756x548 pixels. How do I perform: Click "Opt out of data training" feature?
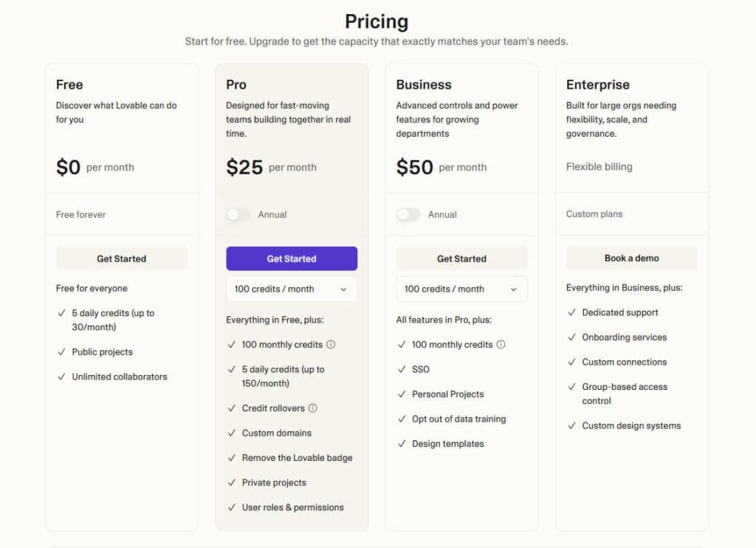(x=458, y=419)
